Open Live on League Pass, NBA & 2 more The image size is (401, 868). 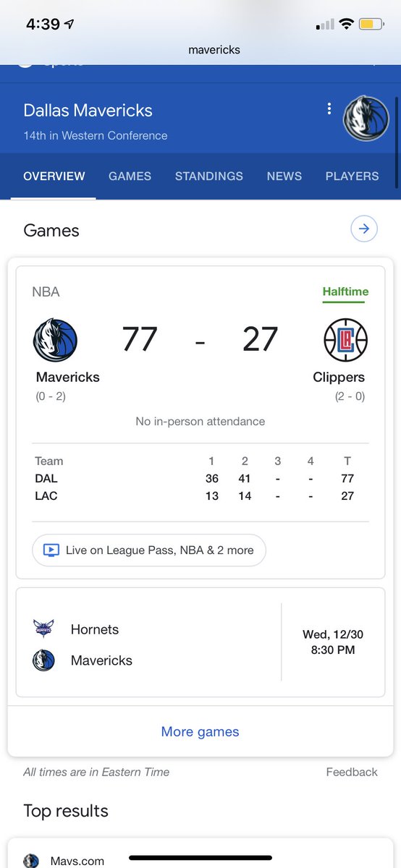click(x=149, y=550)
